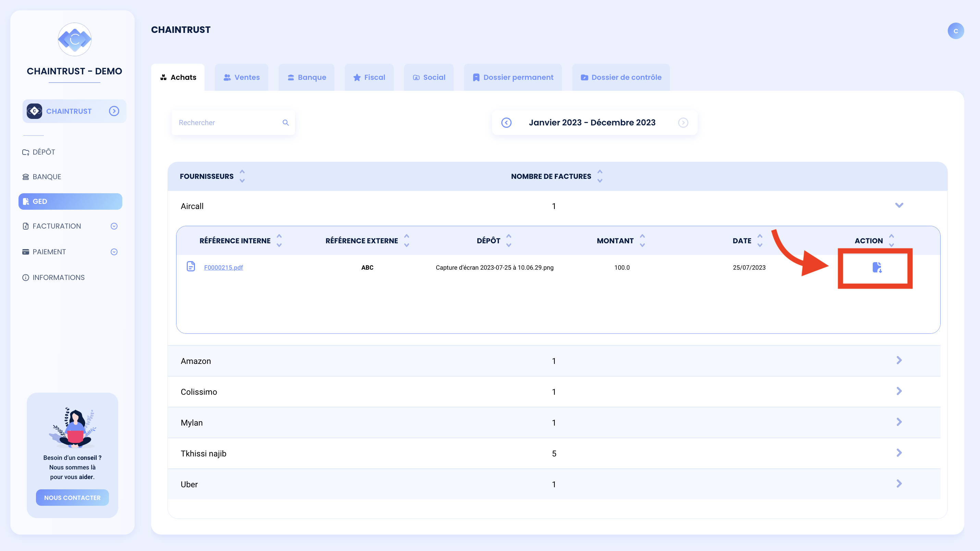Switch to the Fiscal tab
The image size is (980, 551).
click(x=369, y=77)
